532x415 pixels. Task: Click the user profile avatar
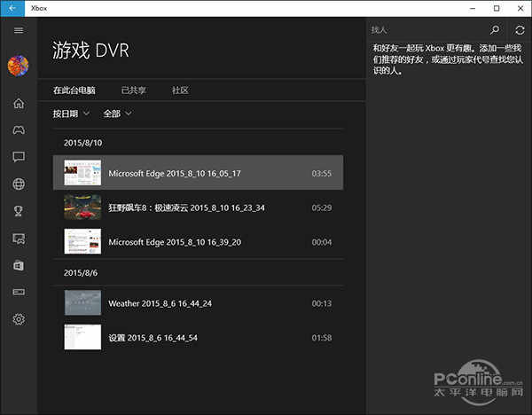pyautogui.click(x=18, y=66)
